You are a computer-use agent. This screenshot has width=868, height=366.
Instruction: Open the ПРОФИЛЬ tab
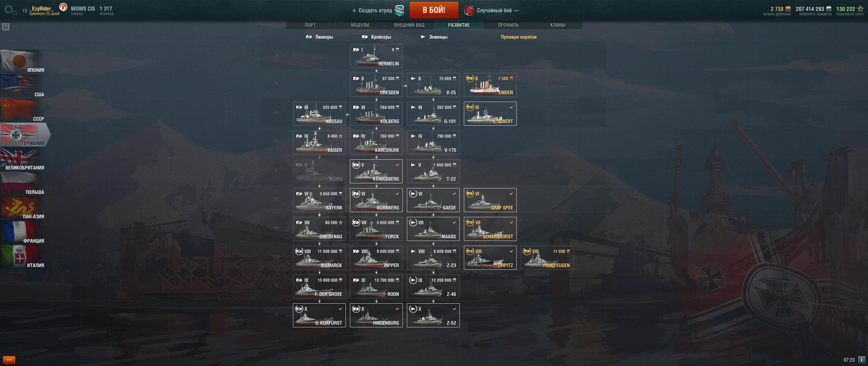pyautogui.click(x=508, y=25)
